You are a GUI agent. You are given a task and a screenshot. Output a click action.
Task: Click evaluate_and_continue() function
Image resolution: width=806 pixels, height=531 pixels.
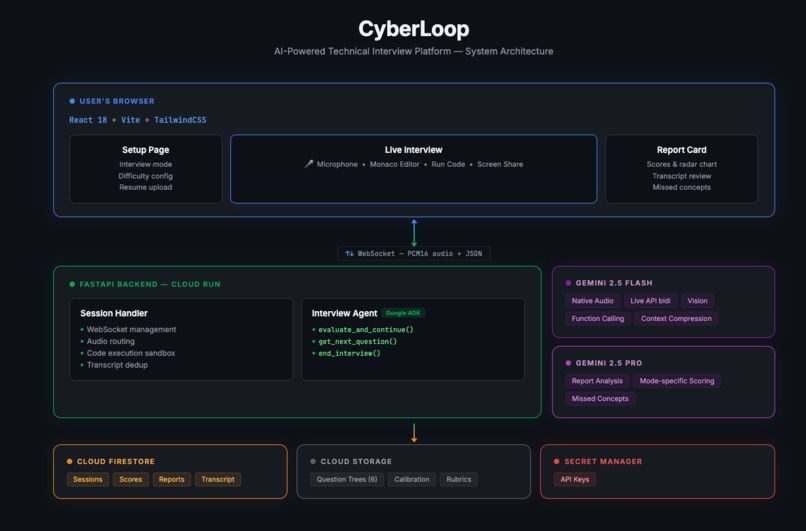(x=366, y=329)
